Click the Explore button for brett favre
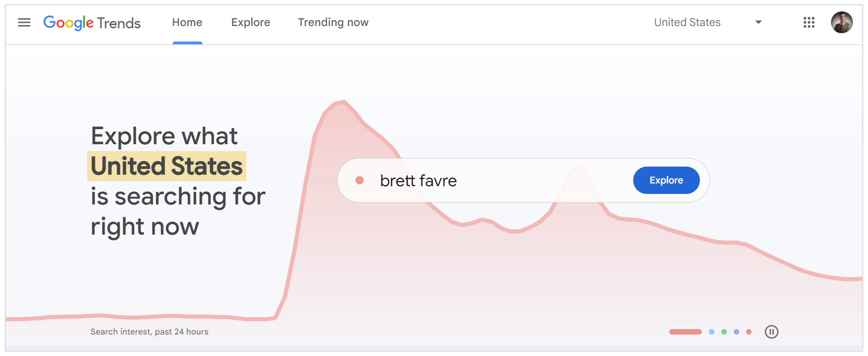 click(x=666, y=180)
